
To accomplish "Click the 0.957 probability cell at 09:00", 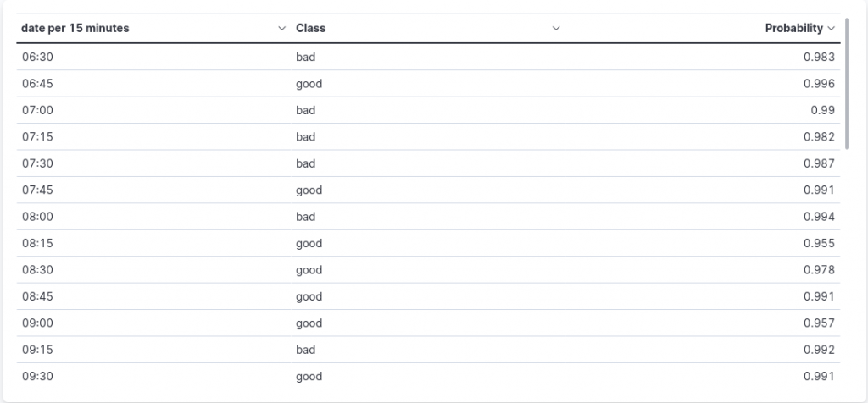I will [703, 323].
